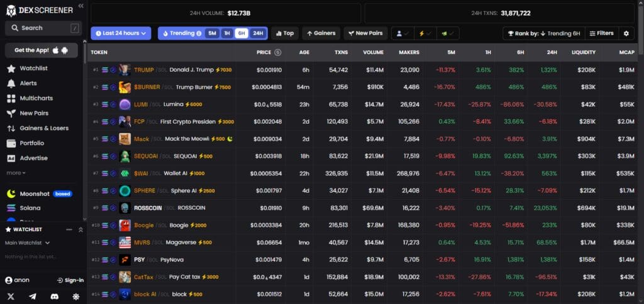The image size is (644, 304).
Task: Toggle the lightning boost filter
Action: (x=425, y=34)
